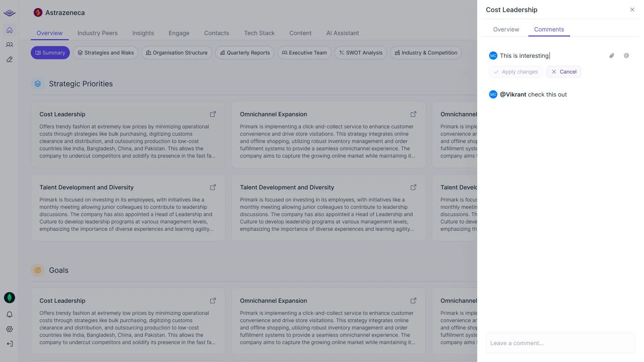The image size is (644, 362).
Task: Open the Omnichannel Expansion card under Goals
Action: 329,321
